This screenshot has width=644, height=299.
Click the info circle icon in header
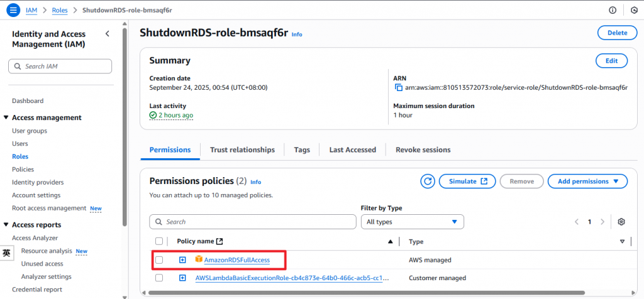pos(613,10)
